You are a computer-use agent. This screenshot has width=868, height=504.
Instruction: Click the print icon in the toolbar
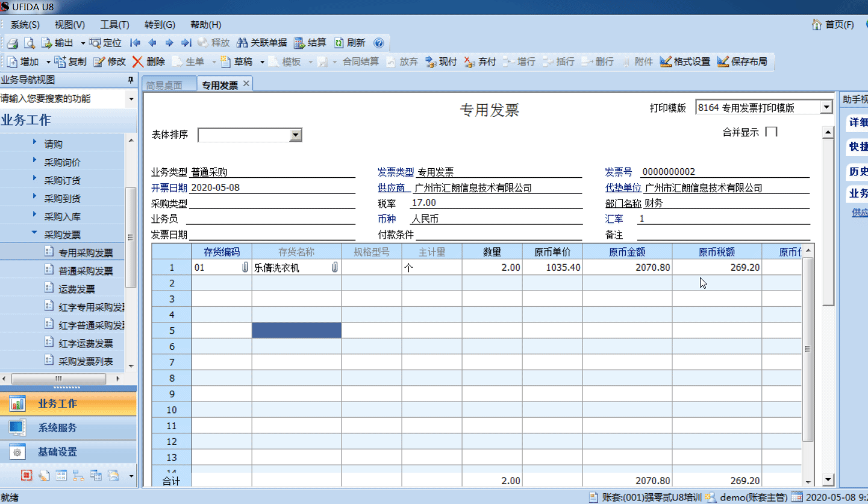(13, 43)
